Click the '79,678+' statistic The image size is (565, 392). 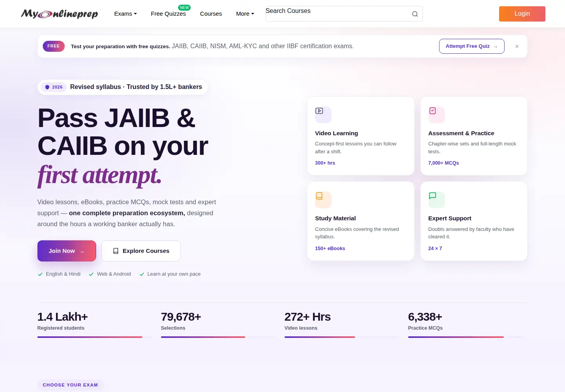coord(181,317)
